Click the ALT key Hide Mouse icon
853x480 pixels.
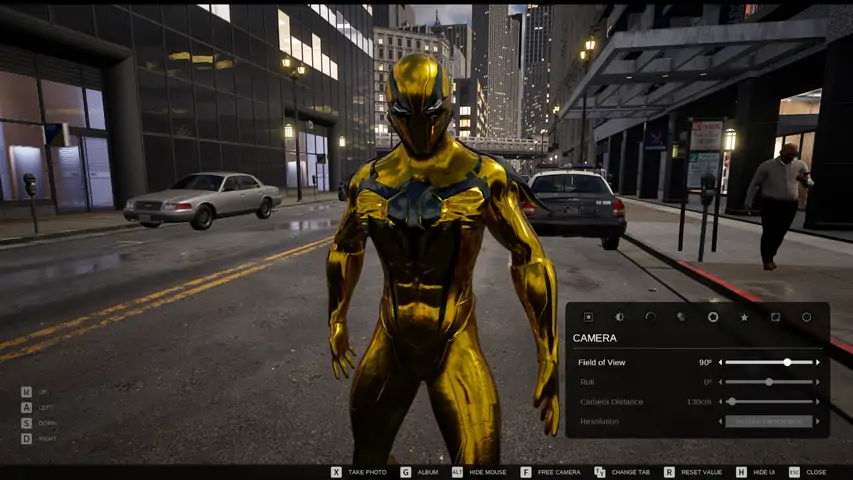coord(457,472)
